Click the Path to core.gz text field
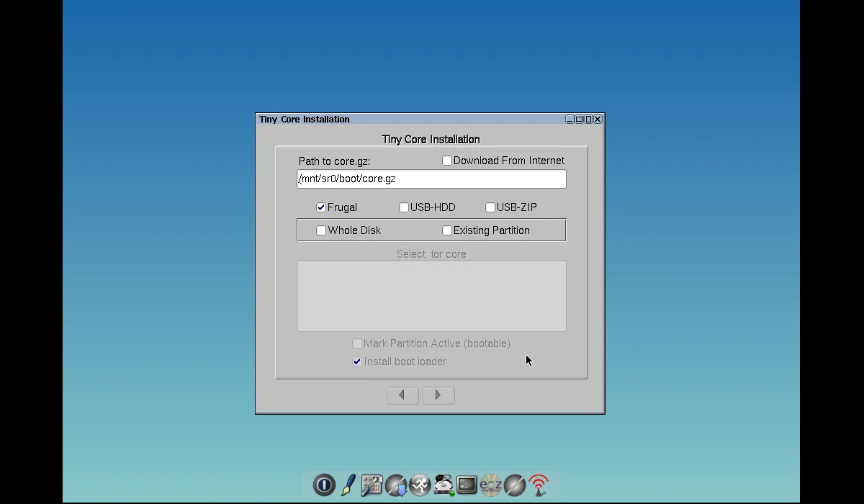 pyautogui.click(x=431, y=179)
